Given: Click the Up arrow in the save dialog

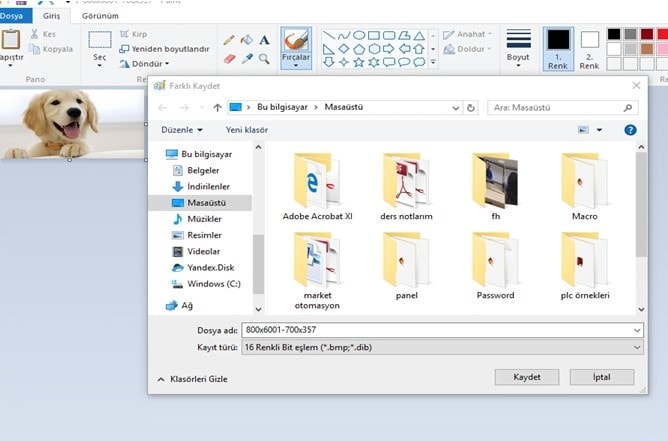Looking at the screenshot, I should tap(217, 107).
